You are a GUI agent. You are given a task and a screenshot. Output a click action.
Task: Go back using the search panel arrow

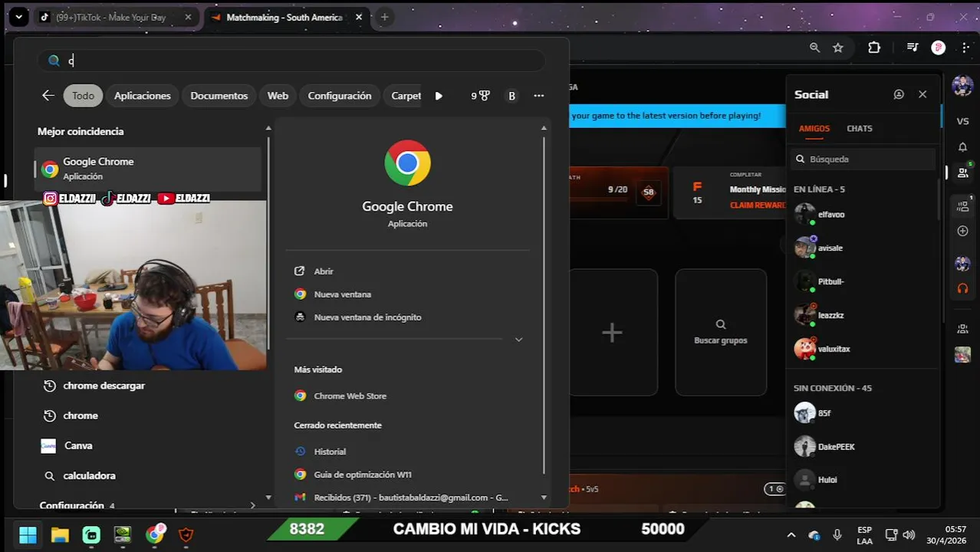pyautogui.click(x=48, y=96)
